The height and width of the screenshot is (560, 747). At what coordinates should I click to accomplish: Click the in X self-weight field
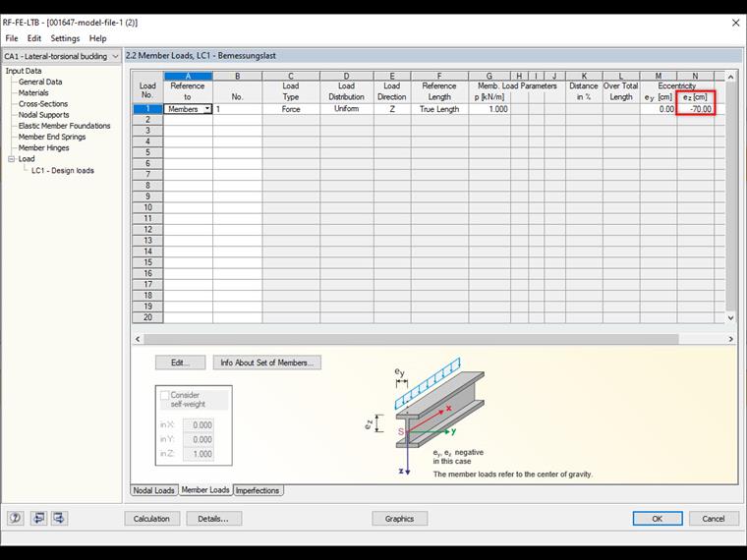click(199, 425)
